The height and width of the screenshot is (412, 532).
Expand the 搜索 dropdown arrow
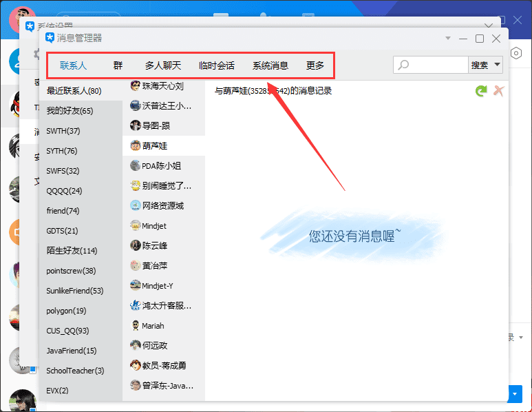pos(498,65)
